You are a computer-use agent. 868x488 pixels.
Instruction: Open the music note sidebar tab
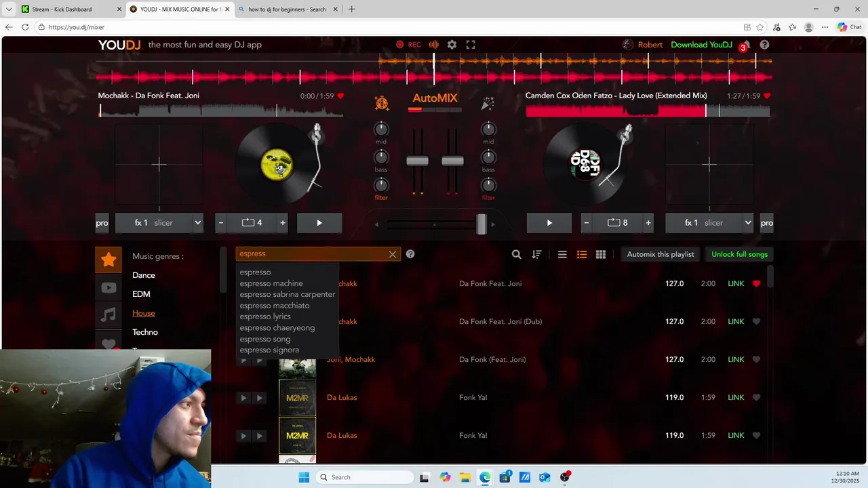point(108,315)
